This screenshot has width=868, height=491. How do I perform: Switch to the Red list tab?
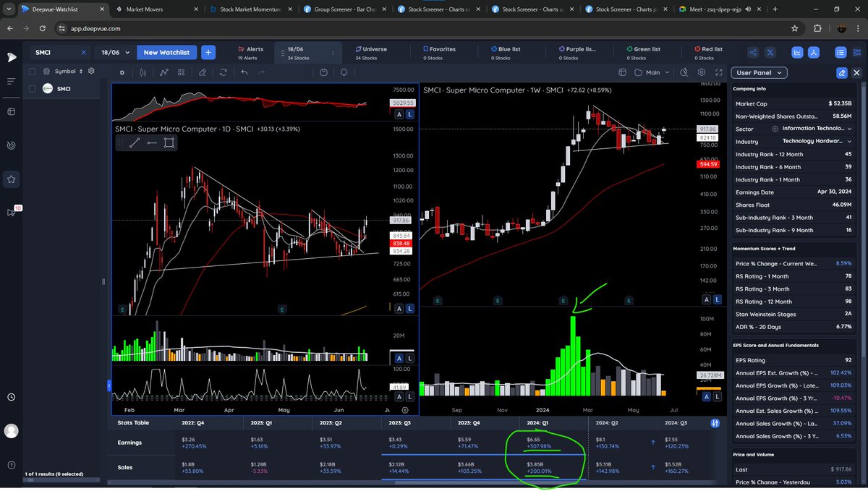707,53
